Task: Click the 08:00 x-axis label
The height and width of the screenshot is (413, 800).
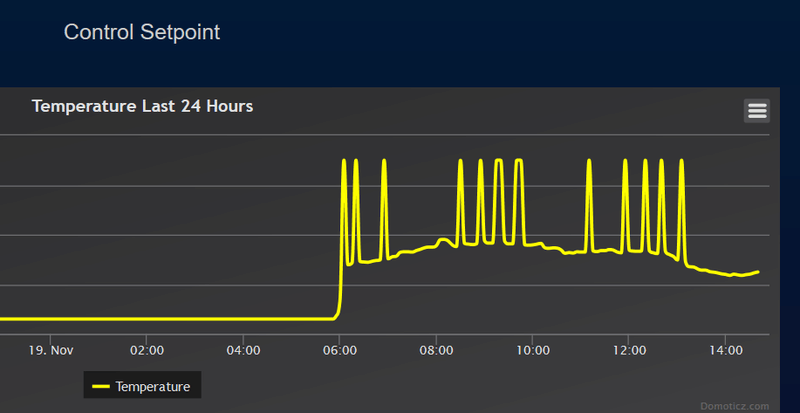Action: tap(437, 350)
